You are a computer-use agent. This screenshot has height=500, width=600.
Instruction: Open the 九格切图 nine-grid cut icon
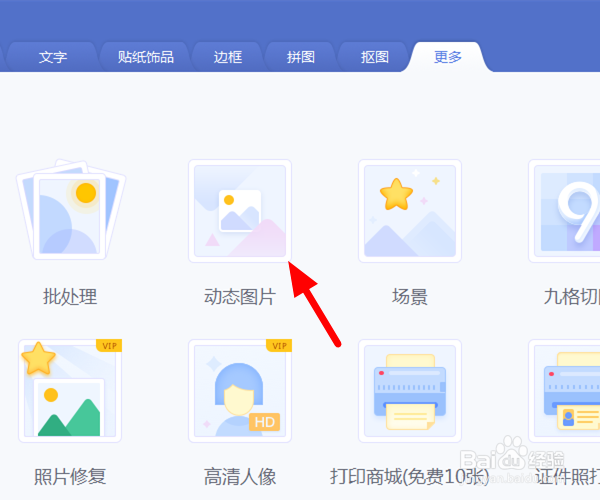click(x=564, y=211)
